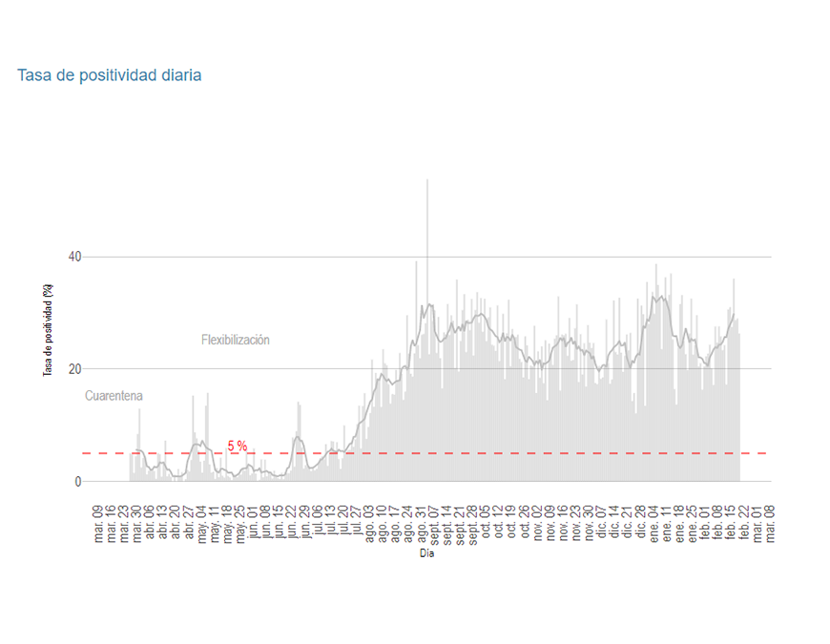Click the x-axis title "Día"
Screen dimensions: 830x644
426,552
